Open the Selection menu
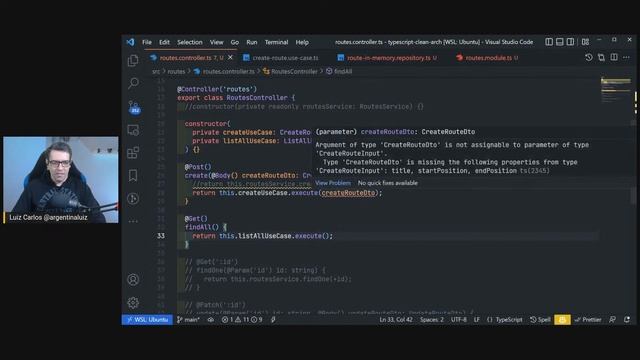The width and height of the screenshot is (640, 360). 190,42
